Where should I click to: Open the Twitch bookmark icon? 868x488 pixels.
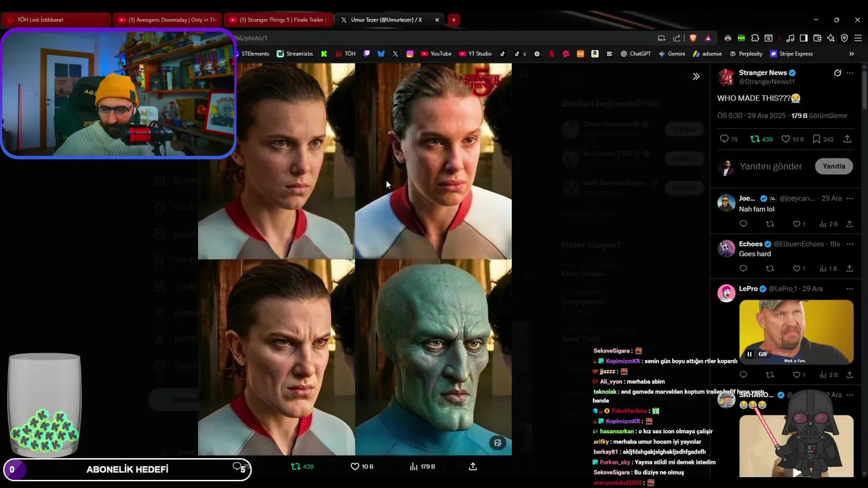tap(367, 54)
